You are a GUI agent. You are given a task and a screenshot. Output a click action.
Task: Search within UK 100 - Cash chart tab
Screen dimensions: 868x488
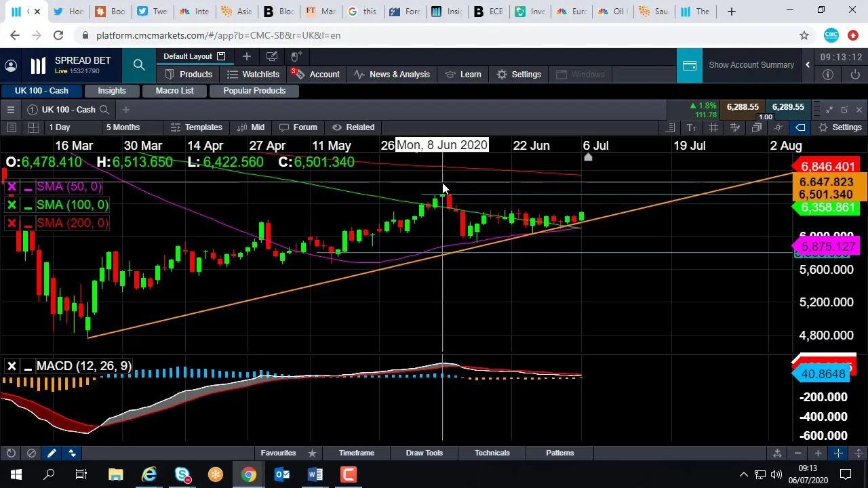[x=104, y=110]
